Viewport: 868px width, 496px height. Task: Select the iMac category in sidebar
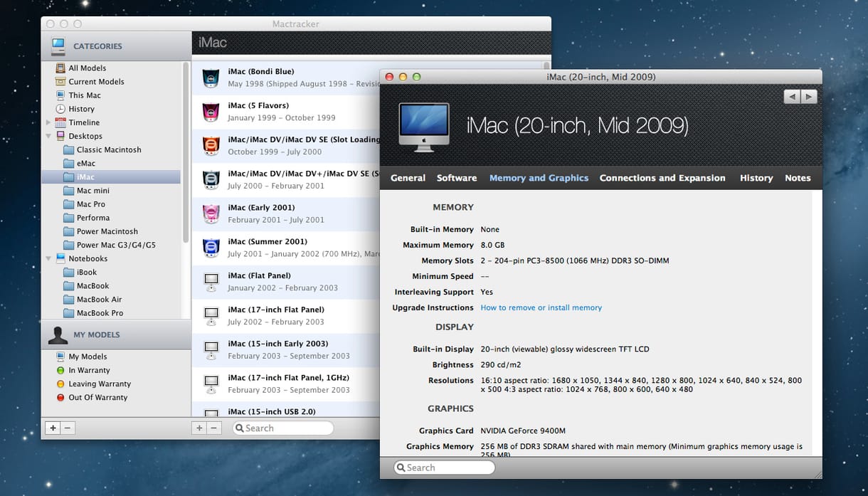click(x=111, y=177)
